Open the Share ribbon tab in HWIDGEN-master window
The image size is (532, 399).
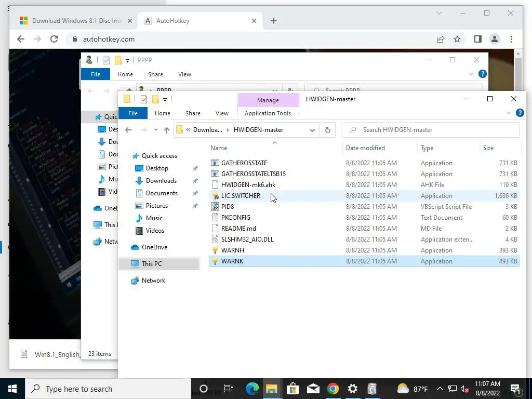pyautogui.click(x=193, y=113)
